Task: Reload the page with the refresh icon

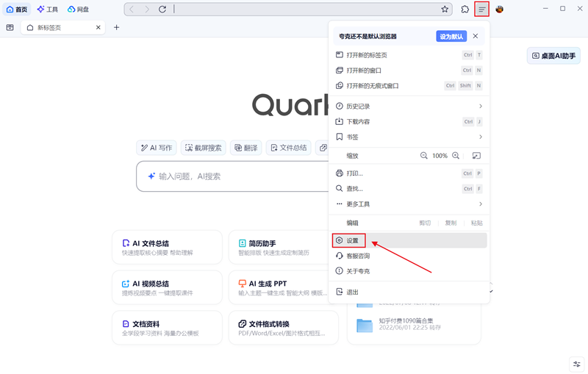Action: click(162, 10)
